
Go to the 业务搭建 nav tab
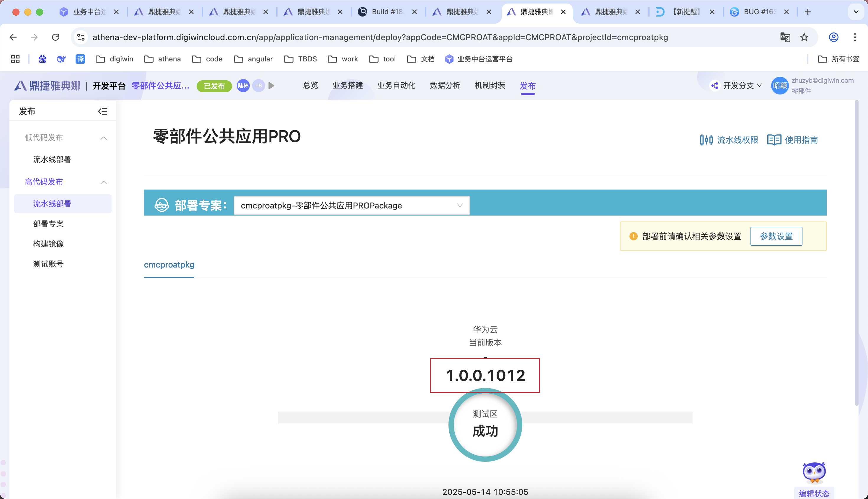pyautogui.click(x=348, y=85)
